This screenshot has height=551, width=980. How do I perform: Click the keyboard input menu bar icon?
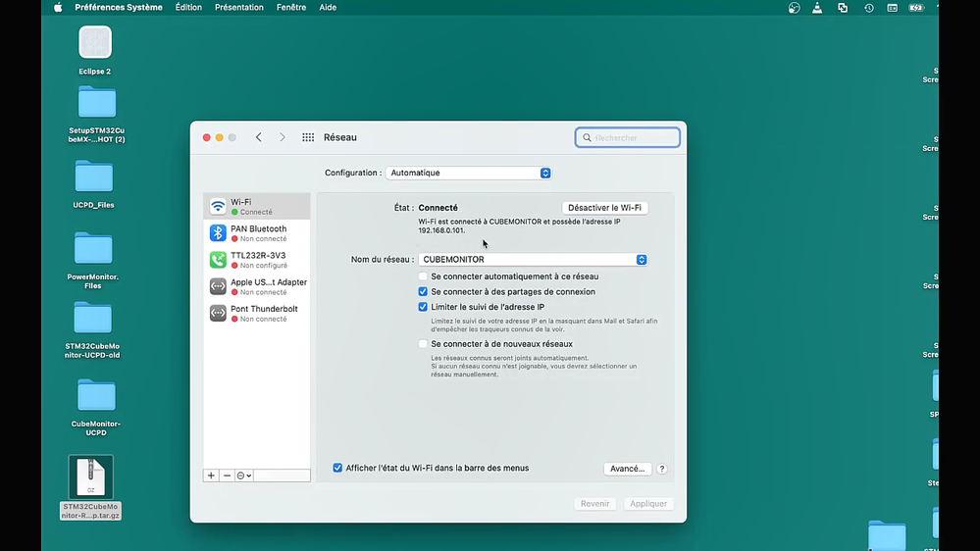[x=892, y=8]
